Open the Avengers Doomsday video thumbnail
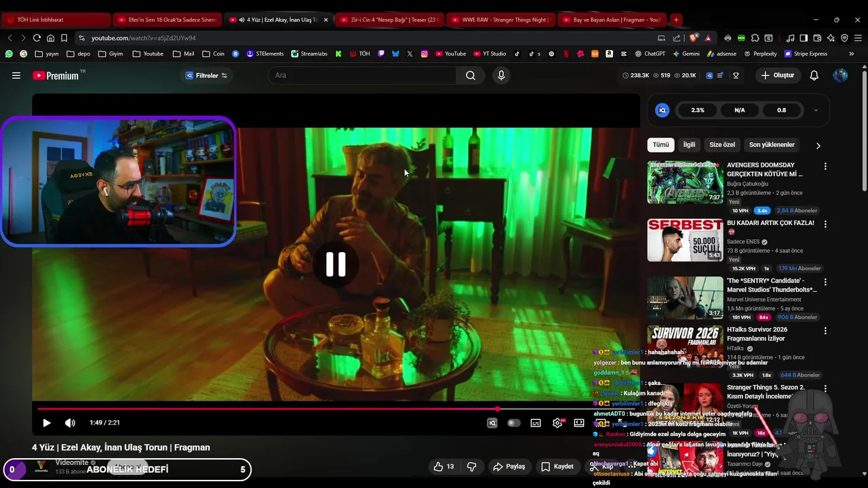The width and height of the screenshot is (868, 488). 685,182
